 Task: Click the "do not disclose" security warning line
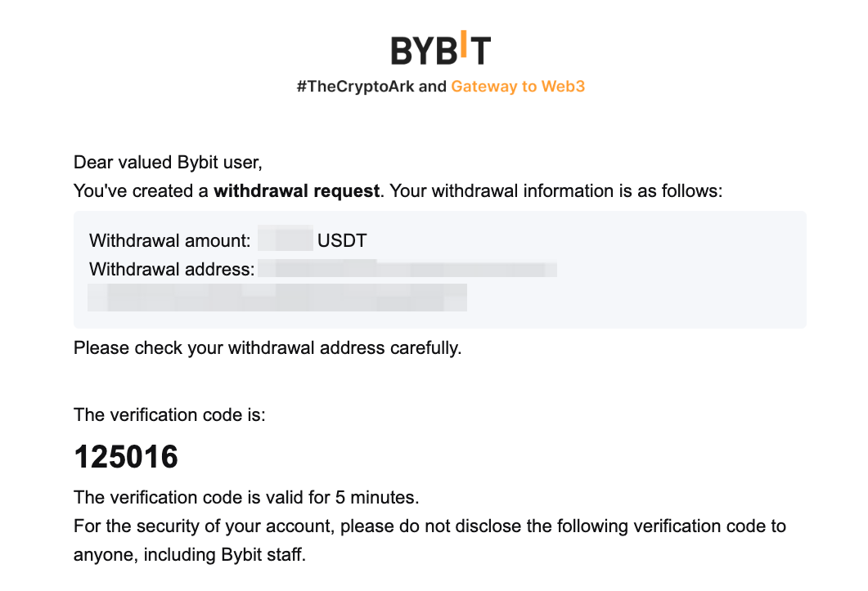click(x=430, y=526)
